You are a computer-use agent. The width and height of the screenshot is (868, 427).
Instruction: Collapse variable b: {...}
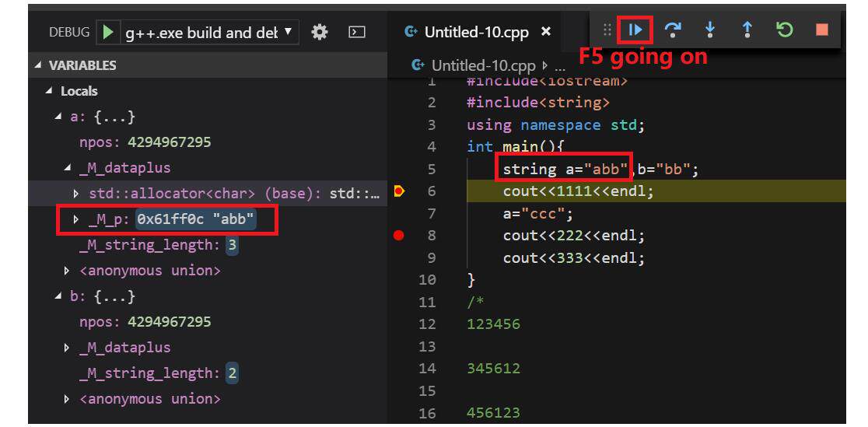58,296
